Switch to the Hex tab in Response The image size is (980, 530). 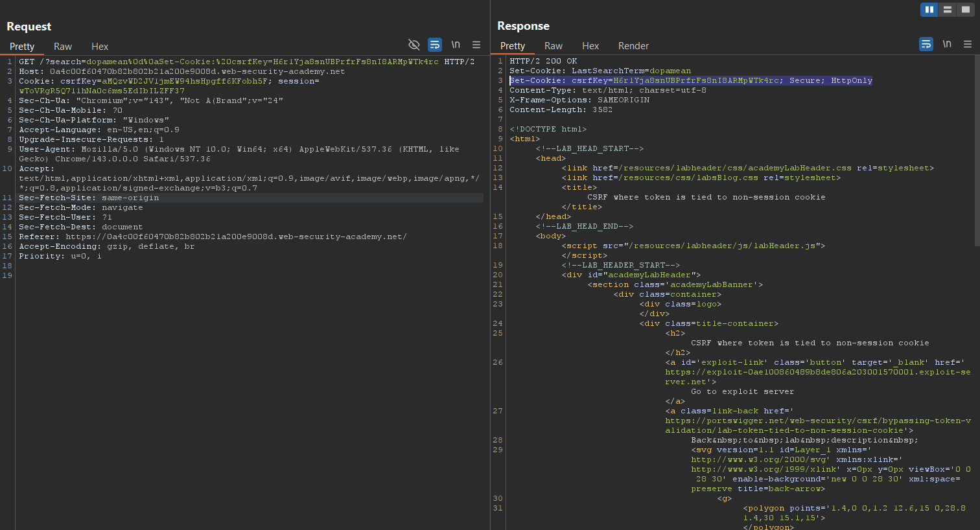pyautogui.click(x=590, y=46)
